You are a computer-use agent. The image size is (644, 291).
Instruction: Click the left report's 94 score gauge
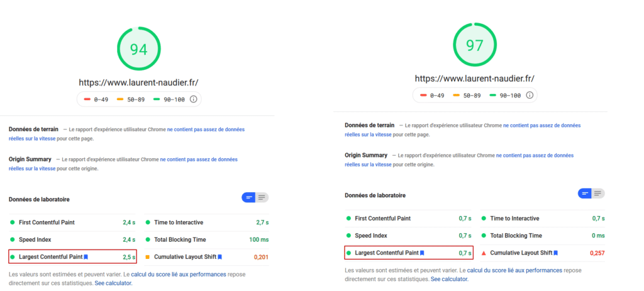pos(138,50)
